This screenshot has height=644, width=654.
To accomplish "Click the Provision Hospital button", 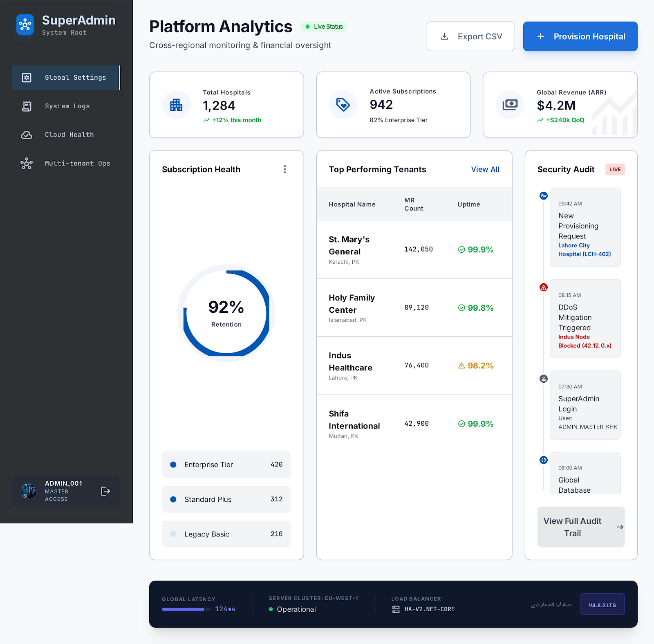I will 580,36.
